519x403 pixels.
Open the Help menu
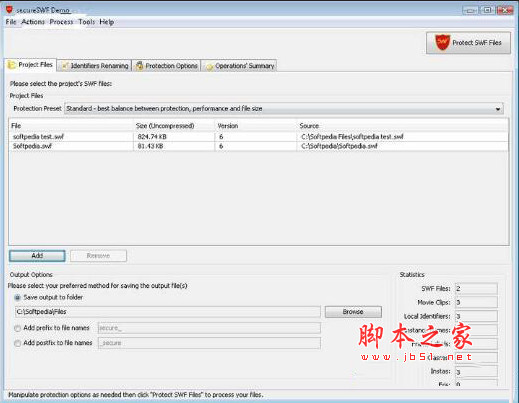pos(107,22)
